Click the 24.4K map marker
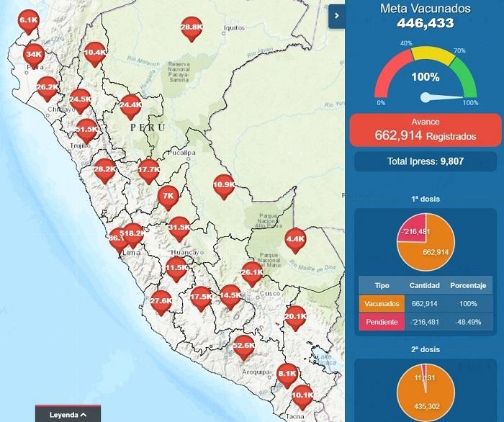The width and height of the screenshot is (504, 422). point(130,106)
